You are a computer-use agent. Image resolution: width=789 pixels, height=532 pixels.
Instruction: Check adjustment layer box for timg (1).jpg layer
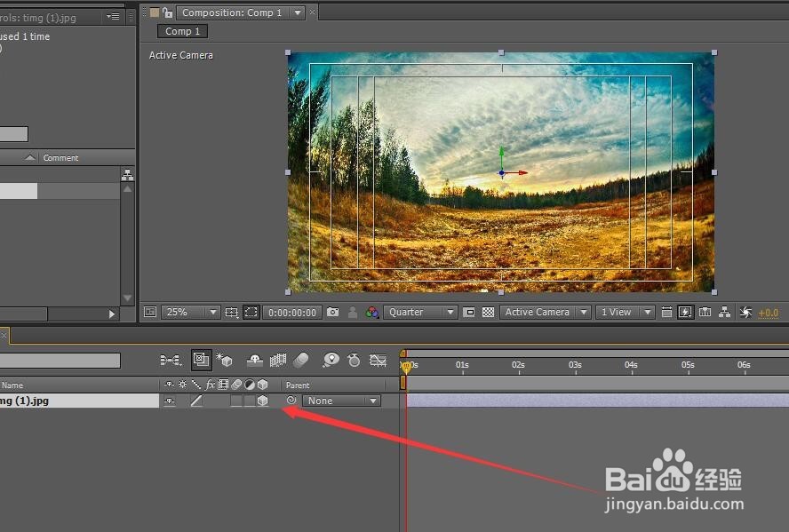point(250,401)
